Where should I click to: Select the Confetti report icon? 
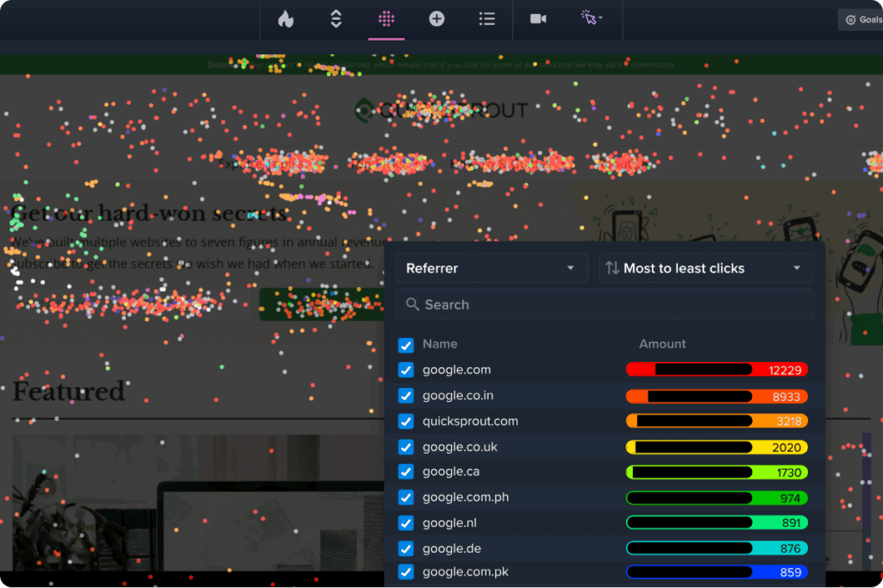386,19
